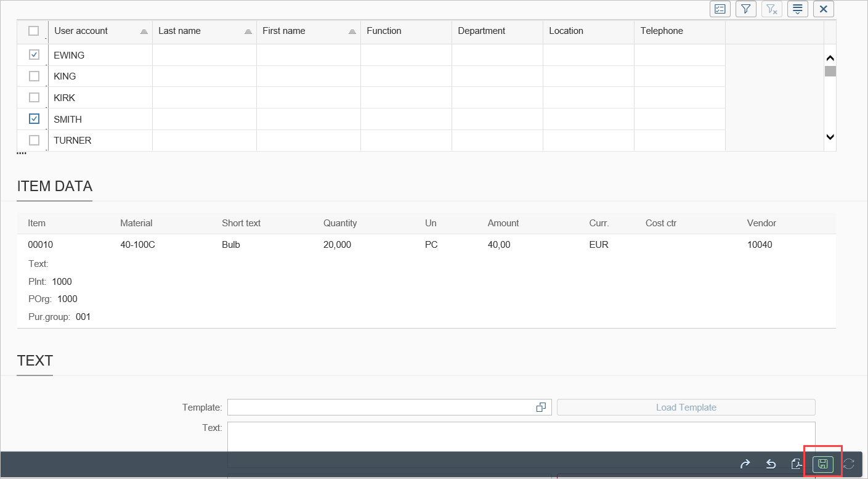
Task: Sort by the User account column arrow
Action: pyautogui.click(x=144, y=31)
